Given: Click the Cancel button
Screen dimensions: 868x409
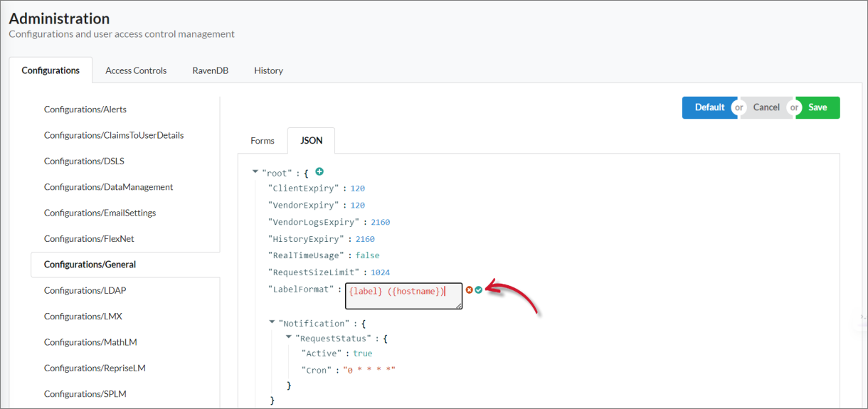Looking at the screenshot, I should 766,107.
